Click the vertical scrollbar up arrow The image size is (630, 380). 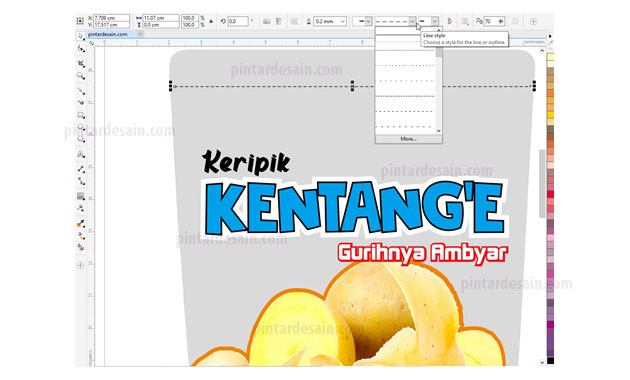pyautogui.click(x=542, y=51)
